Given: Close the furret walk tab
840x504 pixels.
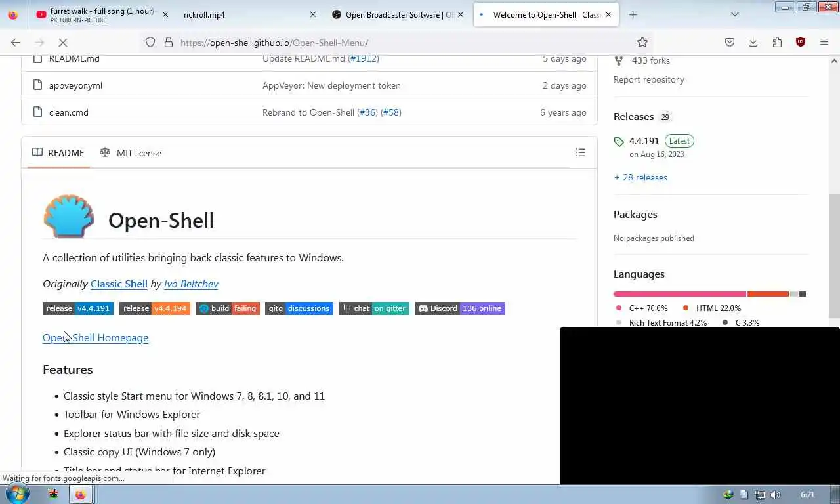Looking at the screenshot, I should coord(165,14).
